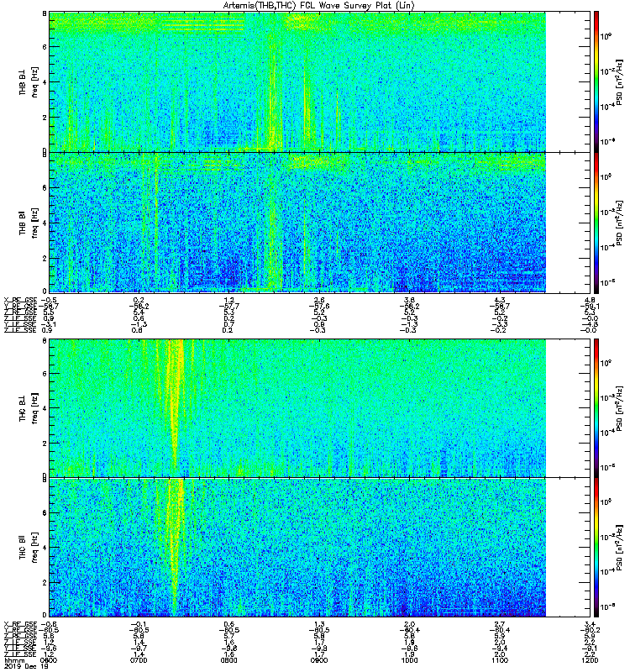
Task: Click the X_RE_GSE row label under the THC panels
Action: [x=20, y=624]
